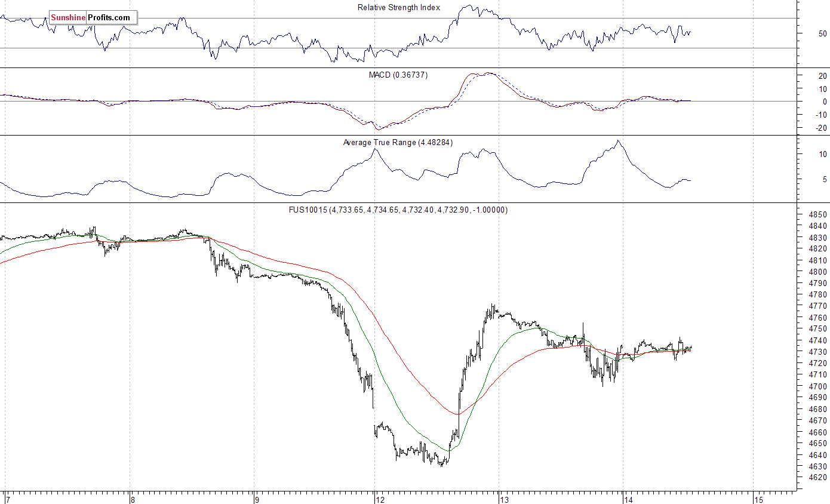Click the 4770 price axis label
Viewport: 830px width, 504px height.
click(818, 306)
